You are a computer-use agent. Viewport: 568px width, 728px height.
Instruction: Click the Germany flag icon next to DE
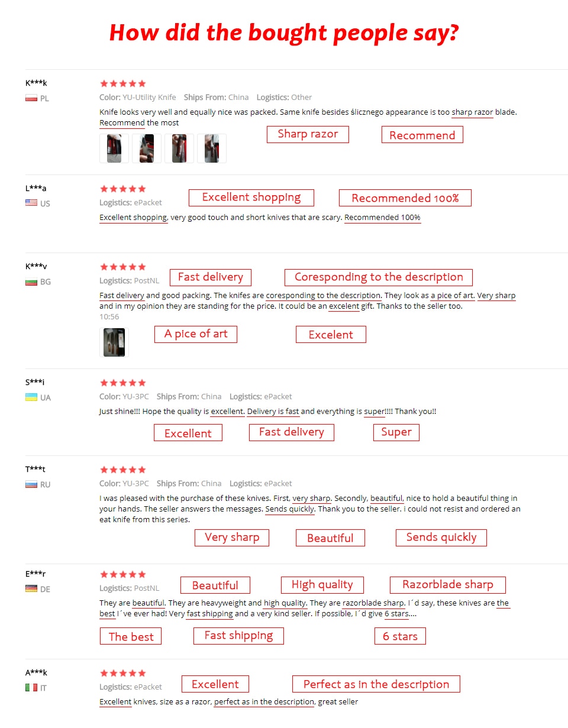click(31, 589)
